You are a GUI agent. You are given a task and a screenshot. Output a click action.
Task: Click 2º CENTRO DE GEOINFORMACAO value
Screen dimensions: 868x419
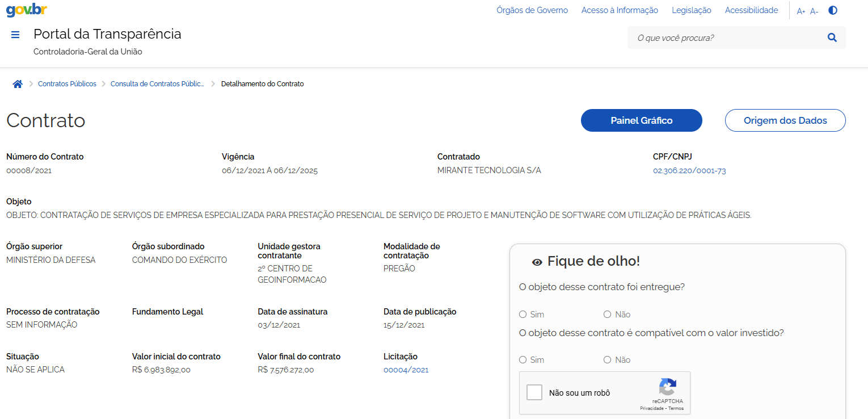point(292,274)
